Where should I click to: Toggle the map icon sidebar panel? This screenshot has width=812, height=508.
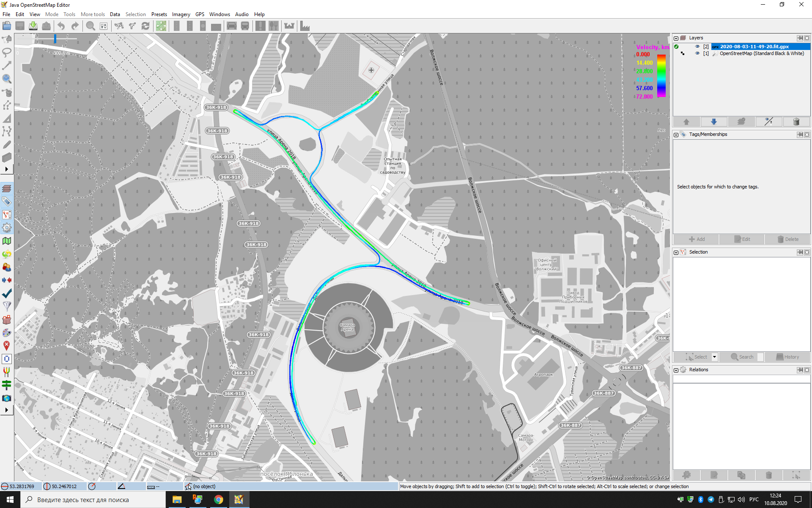(x=7, y=241)
